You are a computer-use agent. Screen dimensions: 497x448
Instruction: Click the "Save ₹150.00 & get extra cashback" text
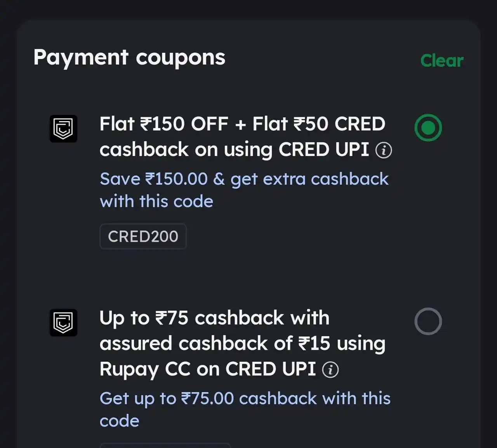click(x=244, y=179)
